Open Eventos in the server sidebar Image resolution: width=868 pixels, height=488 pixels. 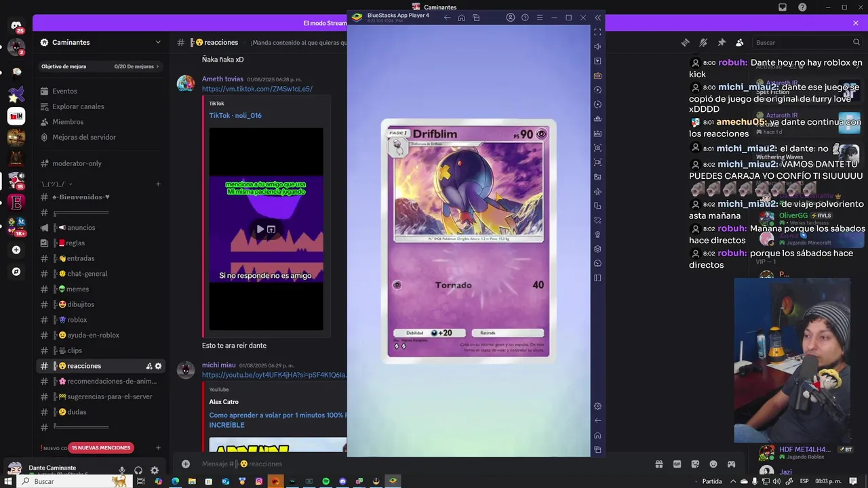(100, 91)
